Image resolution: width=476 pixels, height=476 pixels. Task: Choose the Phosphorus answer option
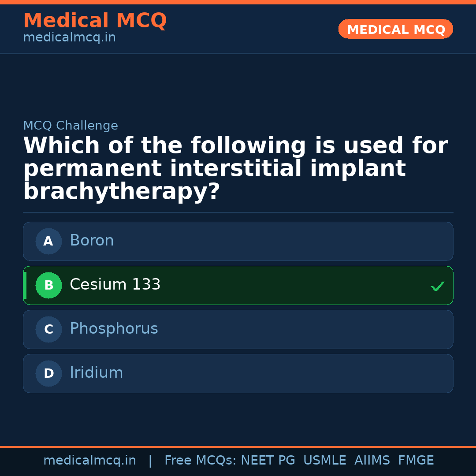[238, 329]
